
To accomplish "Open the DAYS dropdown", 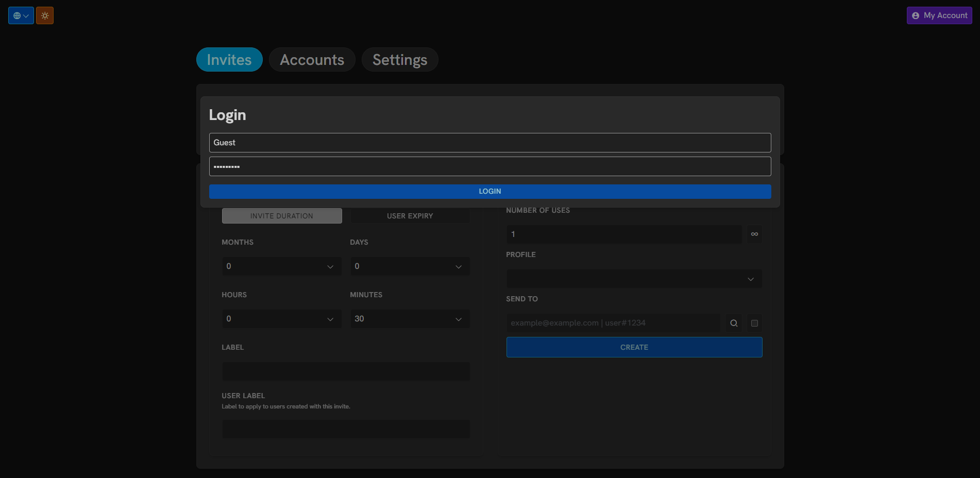I will [410, 266].
